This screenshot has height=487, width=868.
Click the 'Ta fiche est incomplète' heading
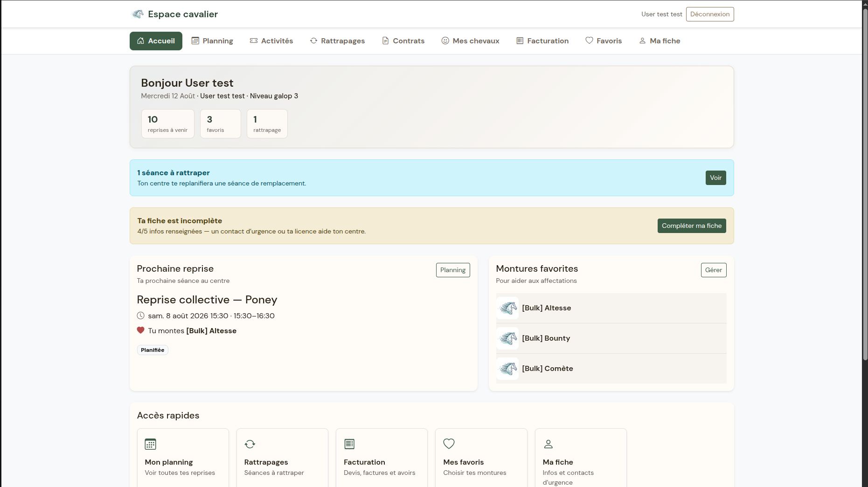click(x=180, y=221)
